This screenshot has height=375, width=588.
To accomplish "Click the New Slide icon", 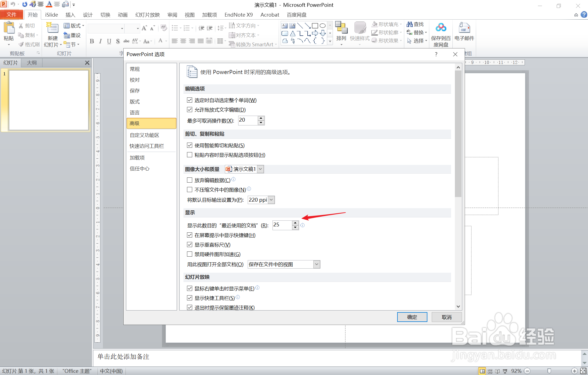I will (x=52, y=28).
